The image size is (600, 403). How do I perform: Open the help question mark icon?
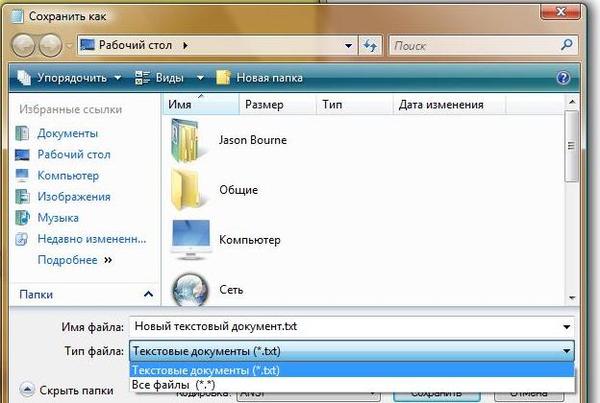[563, 78]
